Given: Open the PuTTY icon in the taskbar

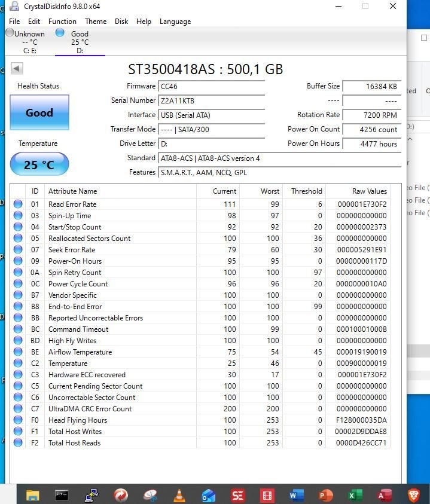Looking at the screenshot, I should point(92,495).
